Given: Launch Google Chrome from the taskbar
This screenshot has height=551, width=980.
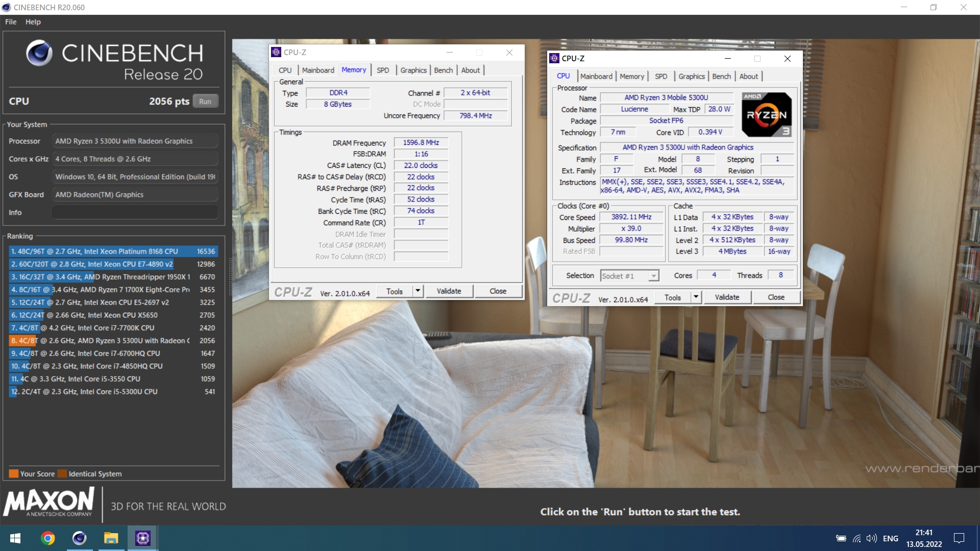Looking at the screenshot, I should coord(48,538).
